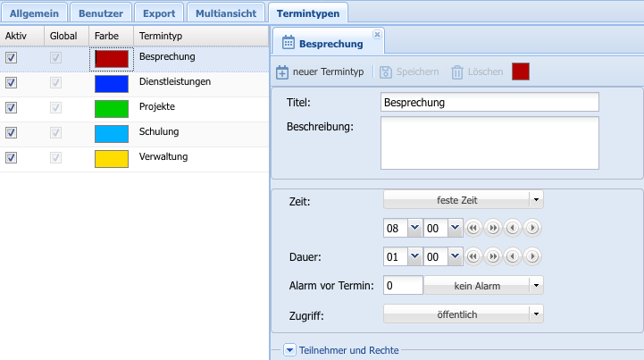
Task: Click single-left arrow button in Dauer row
Action: 513,256
